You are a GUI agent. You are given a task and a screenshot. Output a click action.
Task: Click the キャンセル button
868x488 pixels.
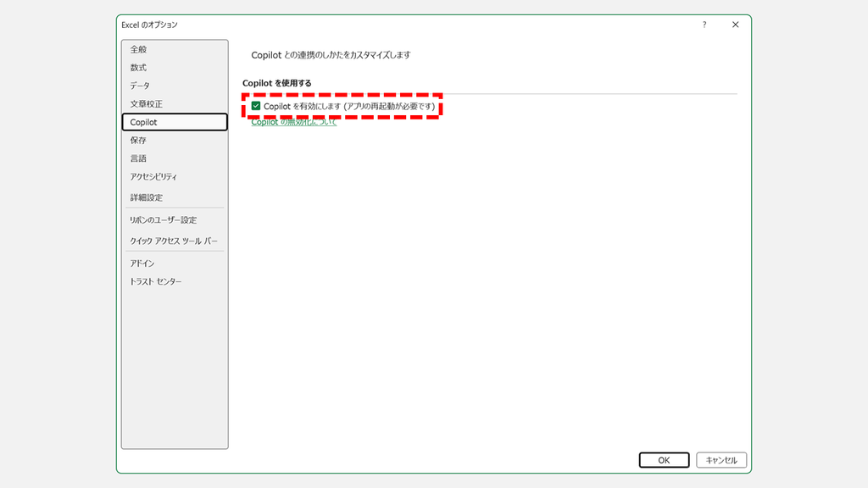pos(721,460)
